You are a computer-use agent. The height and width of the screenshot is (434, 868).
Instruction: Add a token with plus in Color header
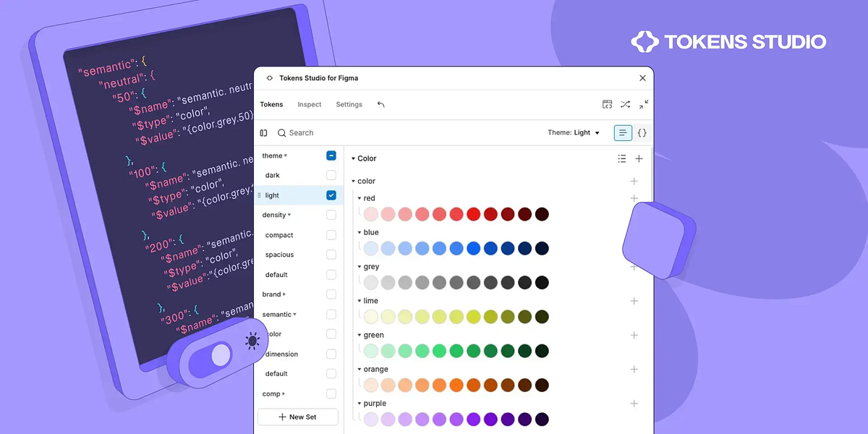pyautogui.click(x=639, y=158)
